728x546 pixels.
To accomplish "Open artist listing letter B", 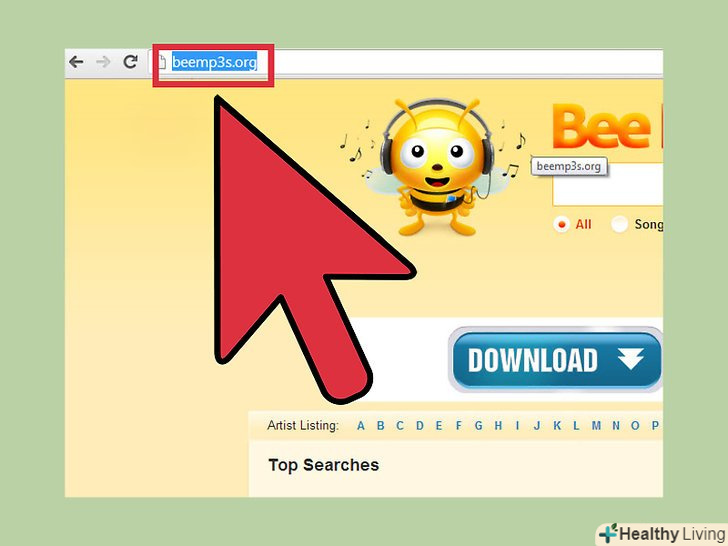I will [x=381, y=426].
